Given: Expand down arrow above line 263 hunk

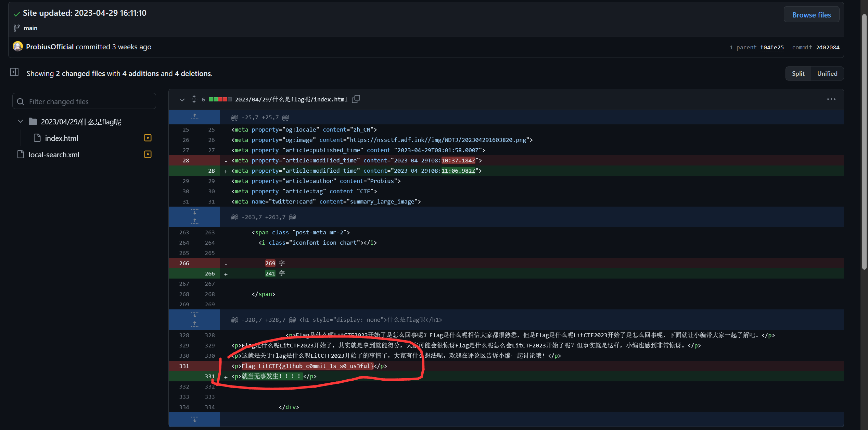Looking at the screenshot, I should [x=194, y=212].
